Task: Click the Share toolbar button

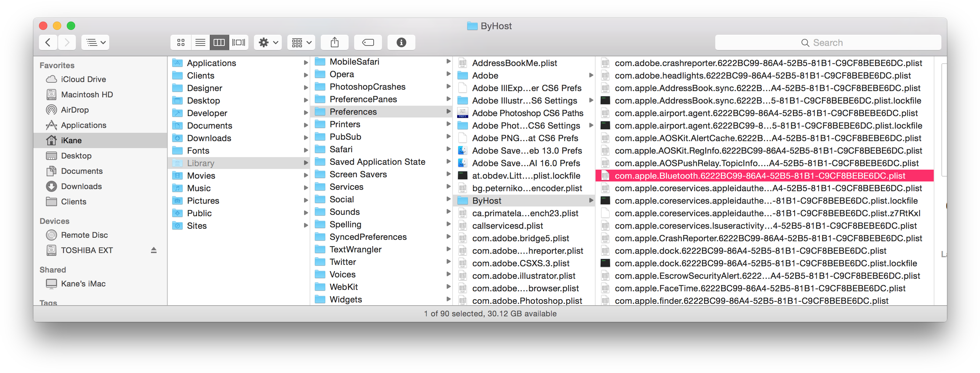Action: [x=335, y=42]
